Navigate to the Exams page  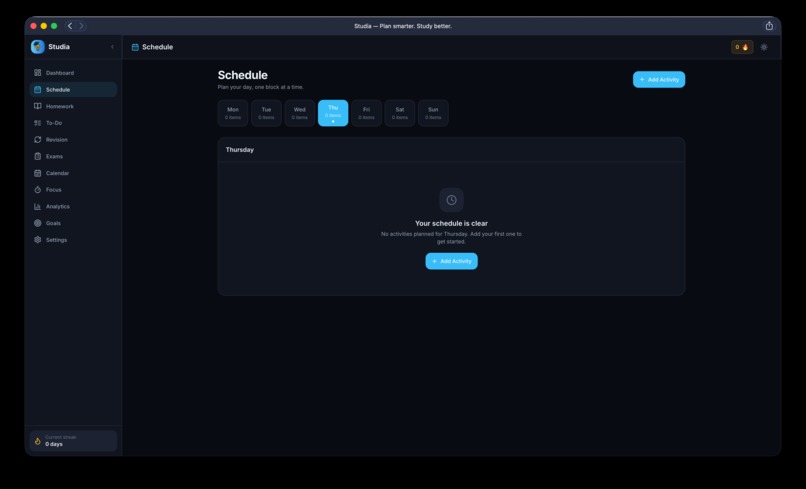point(73,156)
